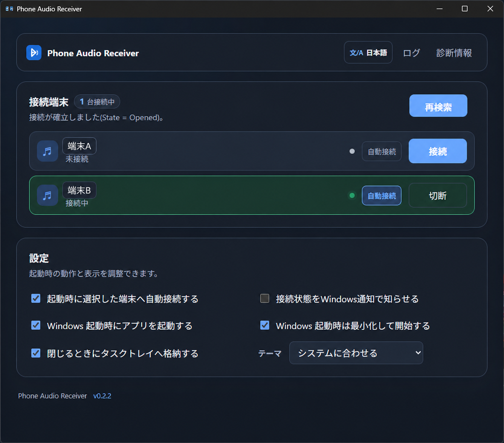Toggle 自動接続 for 端末A
The width and height of the screenshot is (504, 443).
(x=382, y=151)
